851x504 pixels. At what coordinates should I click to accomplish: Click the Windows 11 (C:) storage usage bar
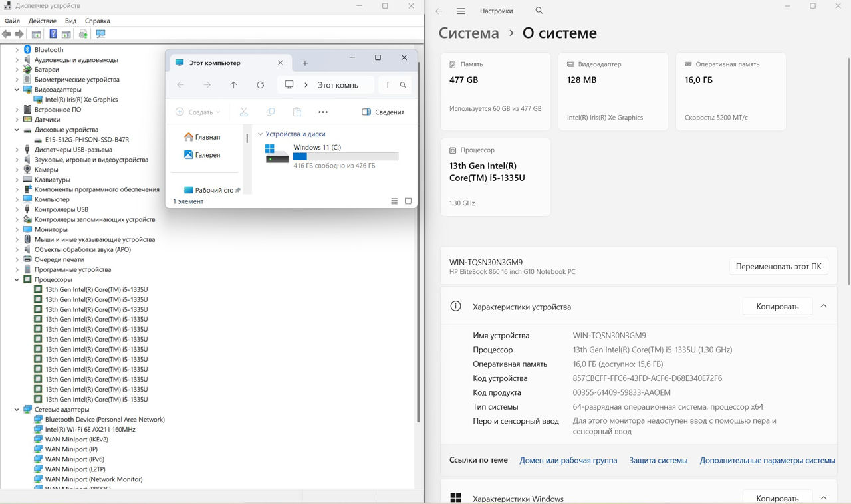coord(346,156)
